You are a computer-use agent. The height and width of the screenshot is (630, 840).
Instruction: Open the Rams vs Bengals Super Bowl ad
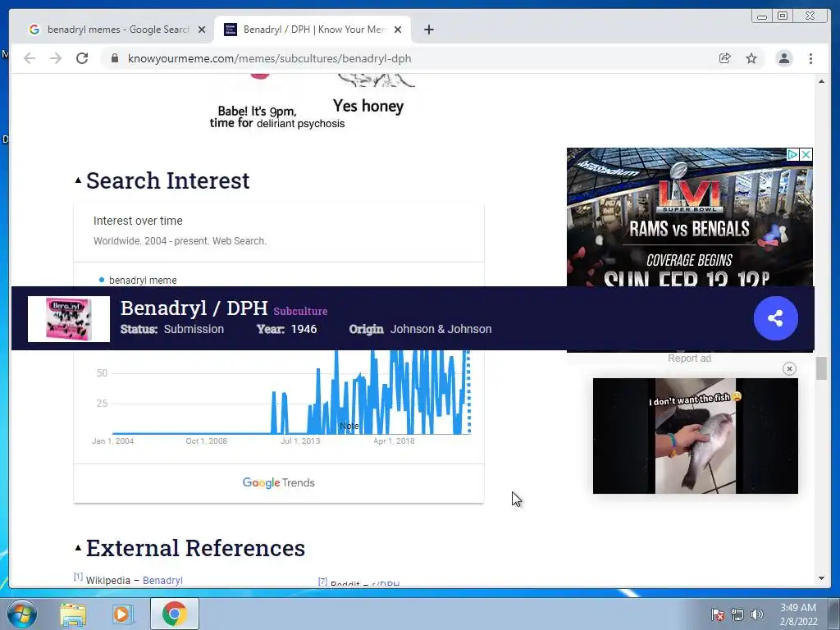pos(689,217)
